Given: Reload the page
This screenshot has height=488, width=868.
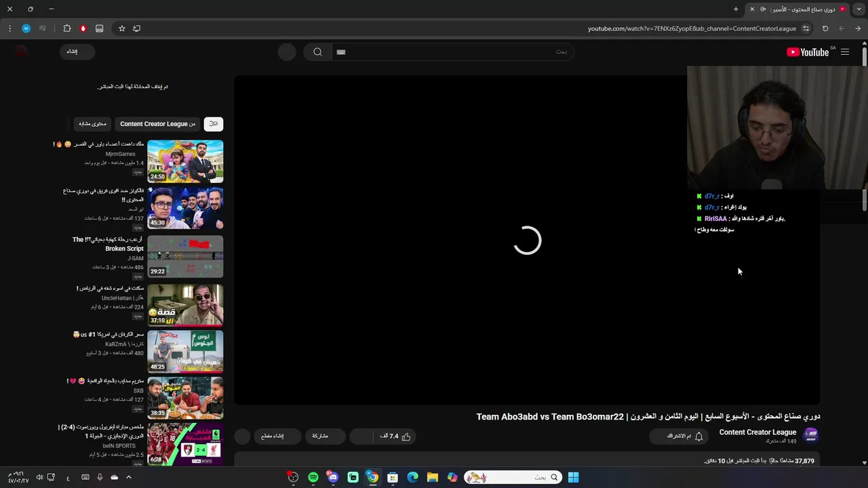Looking at the screenshot, I should (x=825, y=28).
